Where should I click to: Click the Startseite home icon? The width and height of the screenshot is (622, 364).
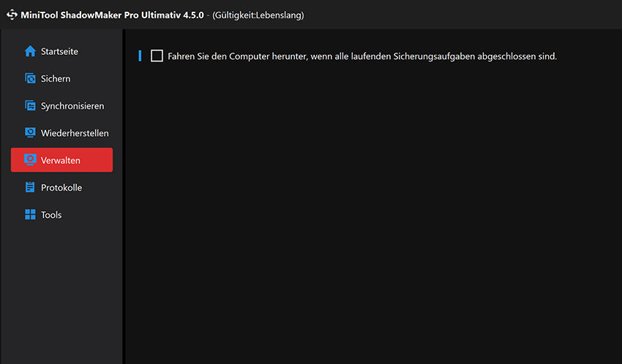pyautogui.click(x=30, y=51)
